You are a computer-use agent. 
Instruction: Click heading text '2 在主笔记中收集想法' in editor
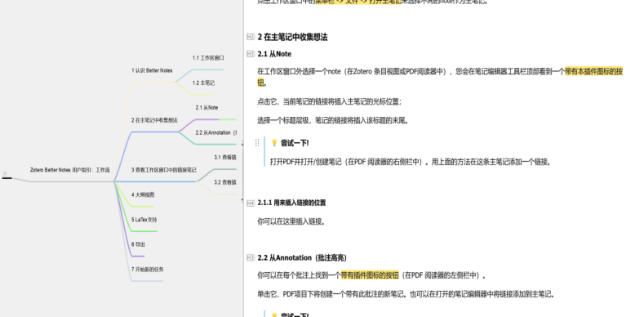(292, 37)
